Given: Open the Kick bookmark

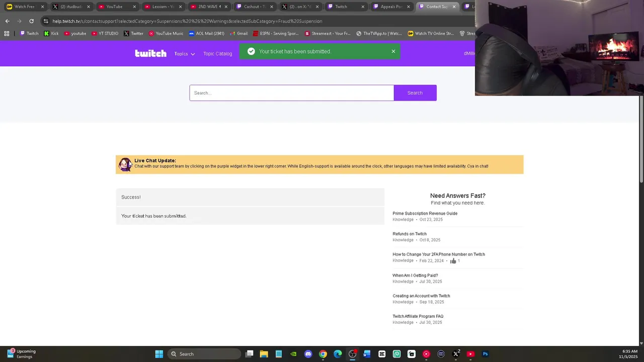Looking at the screenshot, I should pyautogui.click(x=51, y=34).
